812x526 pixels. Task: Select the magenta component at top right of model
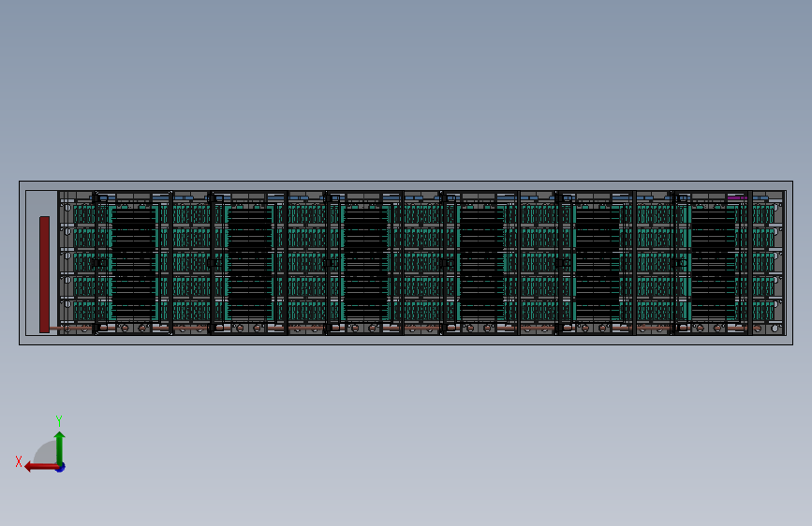[x=737, y=197]
